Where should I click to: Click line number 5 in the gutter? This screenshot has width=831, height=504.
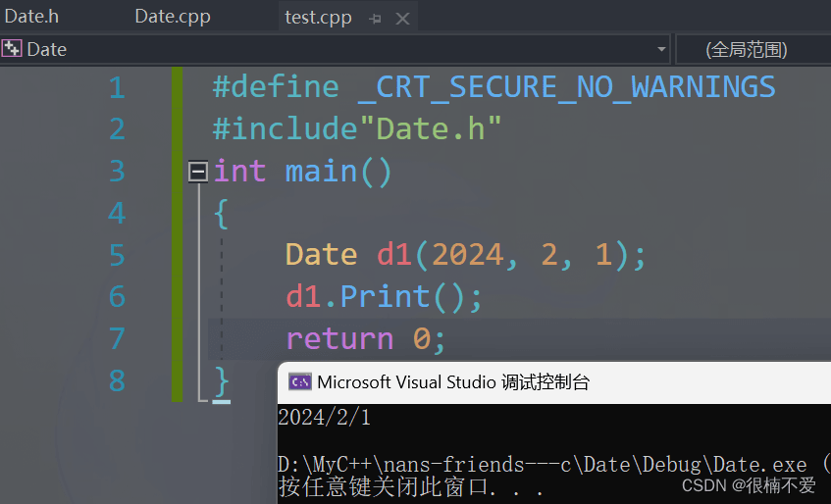coord(117,255)
